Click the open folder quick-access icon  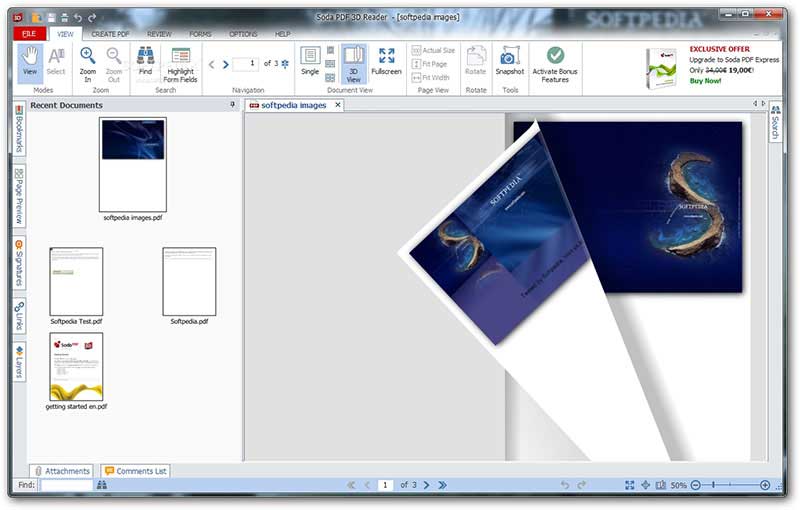pos(37,17)
